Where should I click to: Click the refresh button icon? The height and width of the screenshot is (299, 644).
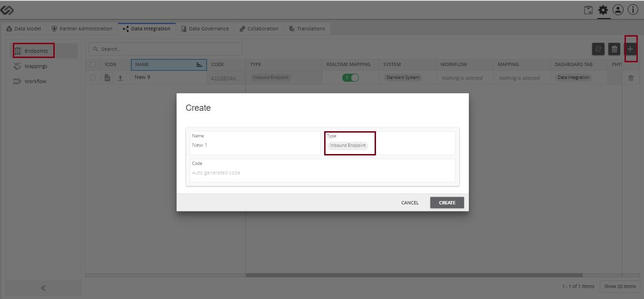598,49
